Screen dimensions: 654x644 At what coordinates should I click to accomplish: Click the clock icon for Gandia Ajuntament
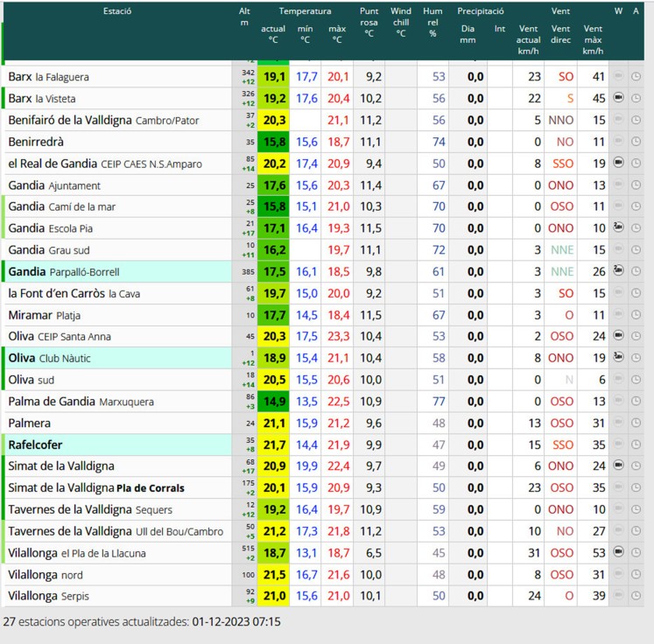coord(636,185)
